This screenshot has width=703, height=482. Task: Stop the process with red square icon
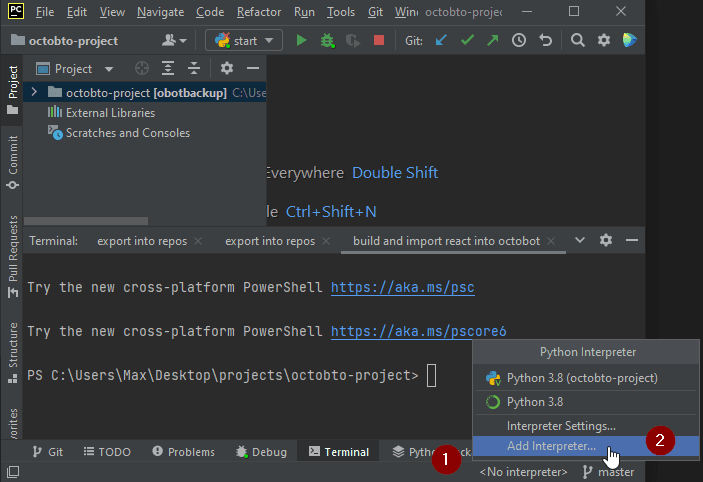pyautogui.click(x=379, y=41)
